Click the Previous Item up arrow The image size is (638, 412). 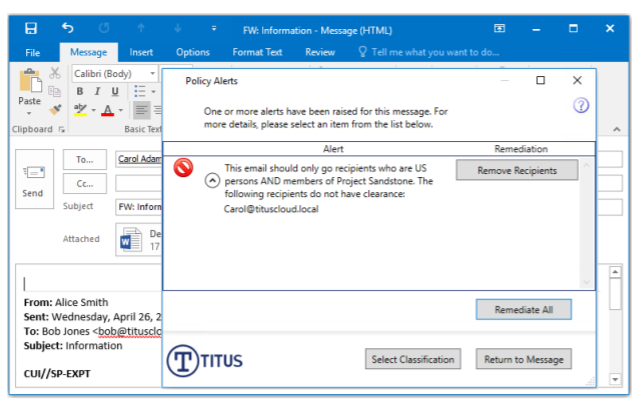(x=141, y=28)
